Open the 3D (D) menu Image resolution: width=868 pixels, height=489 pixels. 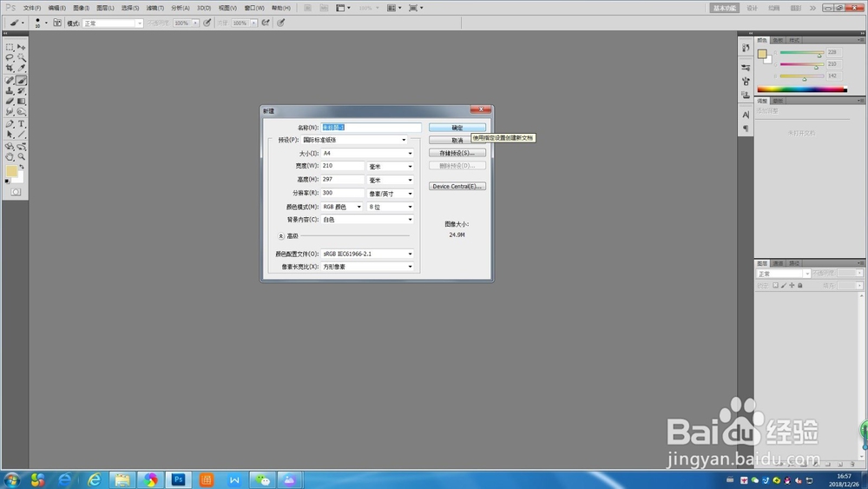click(x=204, y=8)
